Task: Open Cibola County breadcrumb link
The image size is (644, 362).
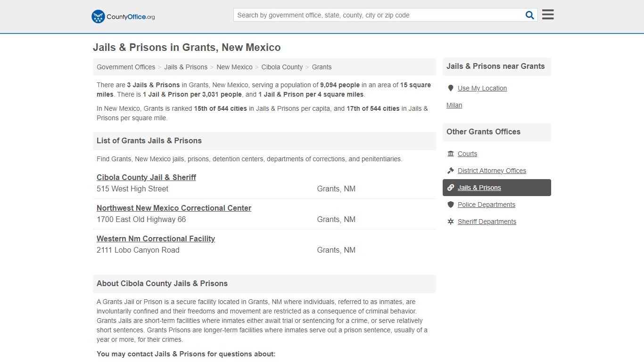Action: (x=282, y=67)
